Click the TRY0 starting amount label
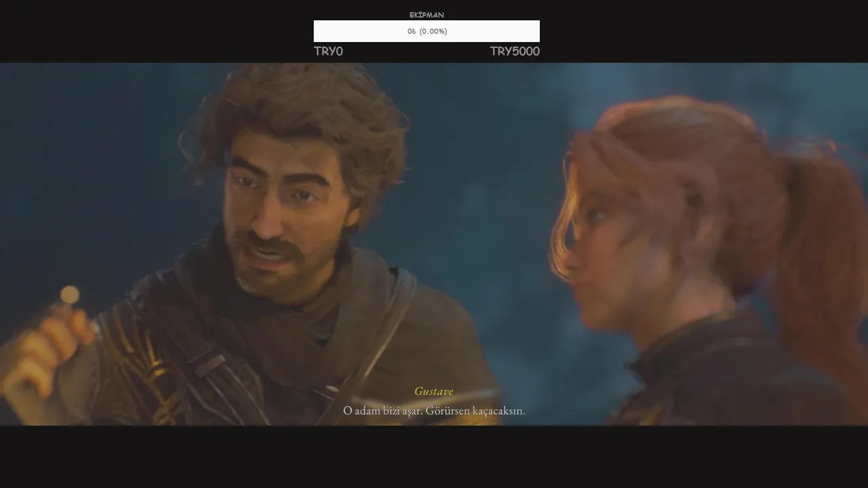Viewport: 868px width, 488px height. click(328, 52)
